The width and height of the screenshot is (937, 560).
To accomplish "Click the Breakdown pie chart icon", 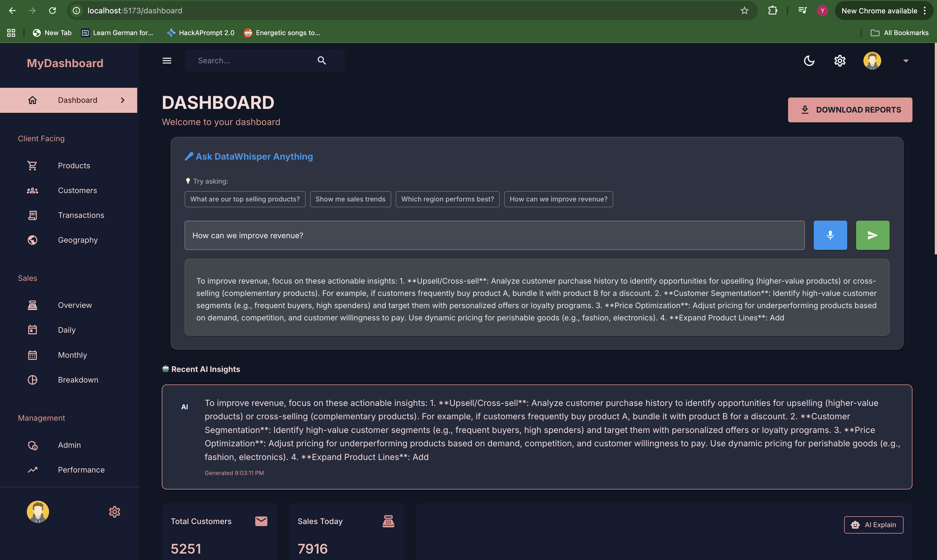I will (32, 380).
